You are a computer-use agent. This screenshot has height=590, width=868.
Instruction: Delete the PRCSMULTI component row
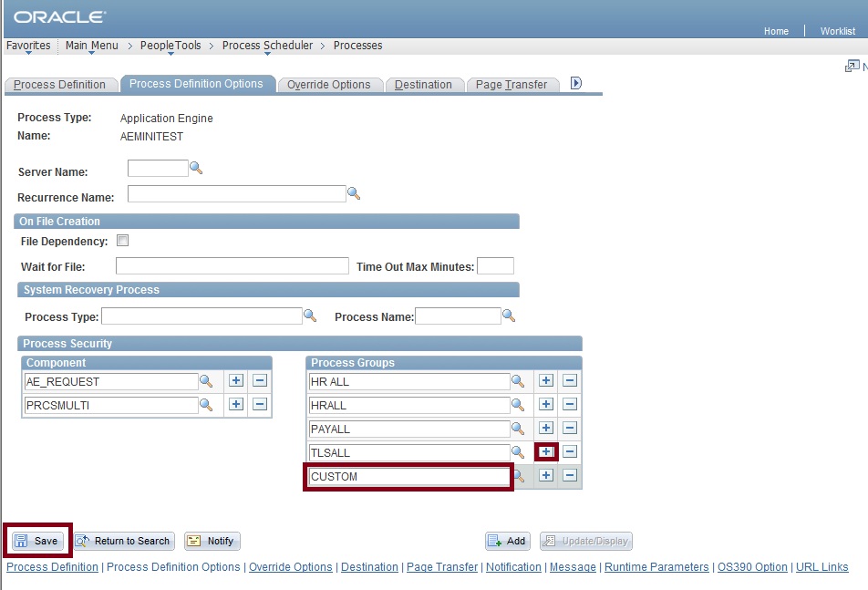point(260,404)
